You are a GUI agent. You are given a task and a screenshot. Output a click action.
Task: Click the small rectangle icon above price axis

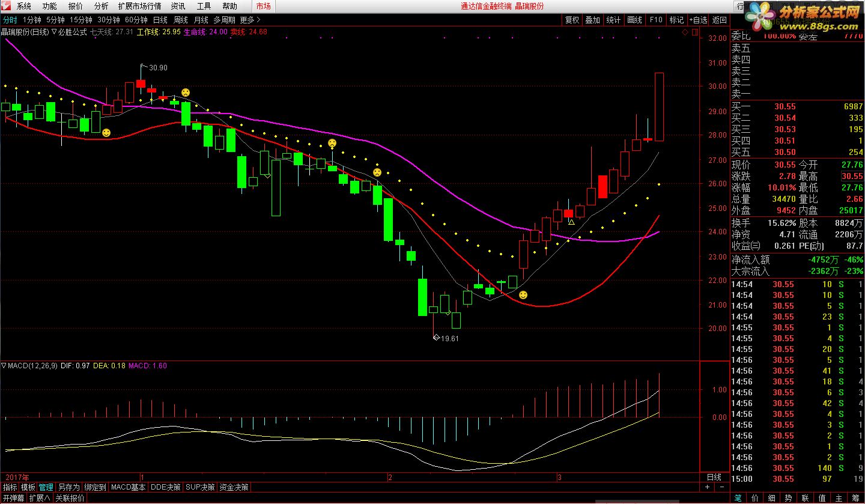694,32
